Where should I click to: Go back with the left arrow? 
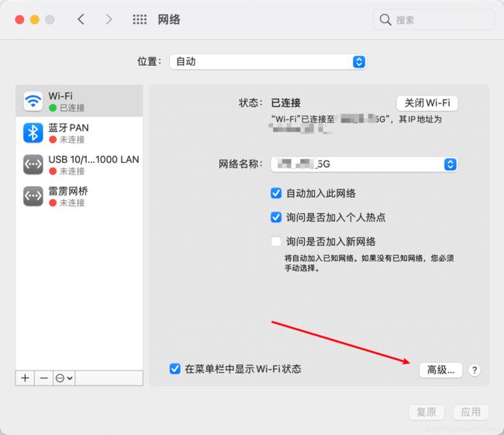pos(81,19)
